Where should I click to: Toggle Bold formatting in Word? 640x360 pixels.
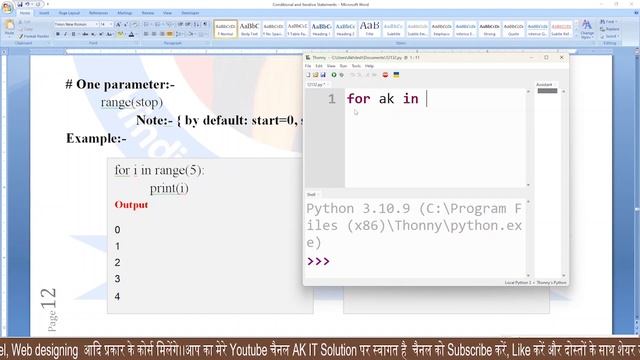pyautogui.click(x=58, y=34)
